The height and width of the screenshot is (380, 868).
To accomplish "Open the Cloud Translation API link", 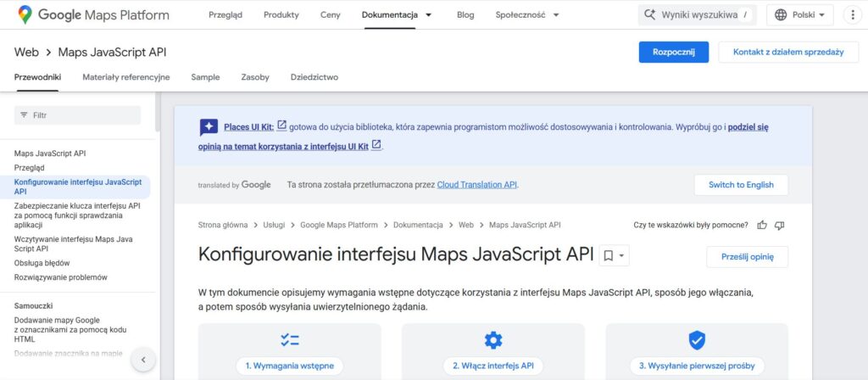I will [477, 185].
